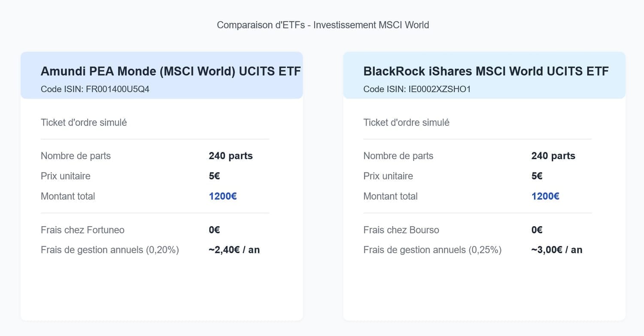Select the '~3,00€ / an' fee value
644x336 pixels.
tap(556, 250)
